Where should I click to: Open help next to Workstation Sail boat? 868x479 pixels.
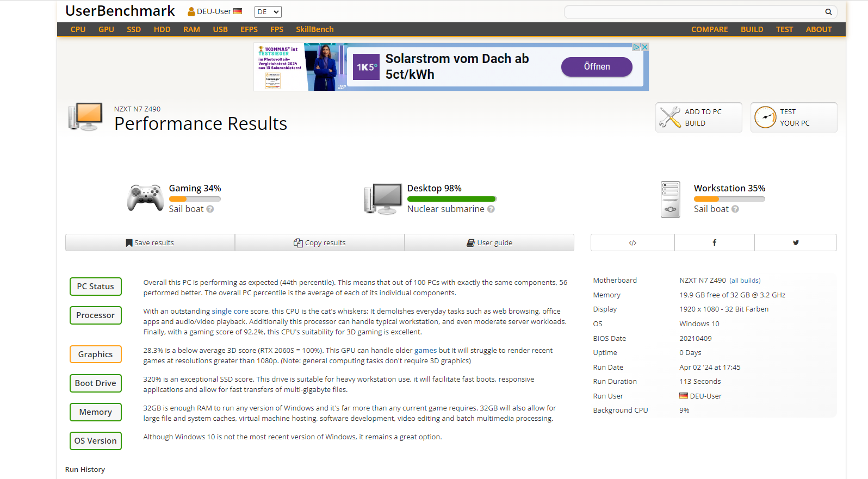735,209
